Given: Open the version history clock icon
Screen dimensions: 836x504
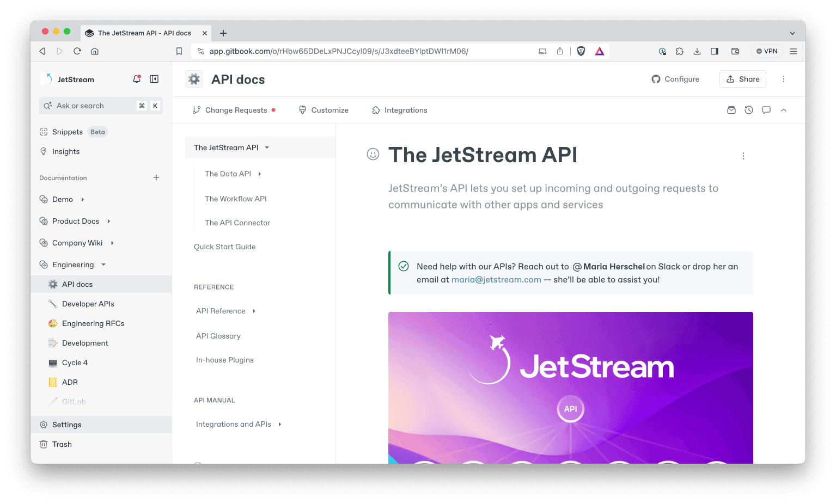Looking at the screenshot, I should point(749,110).
